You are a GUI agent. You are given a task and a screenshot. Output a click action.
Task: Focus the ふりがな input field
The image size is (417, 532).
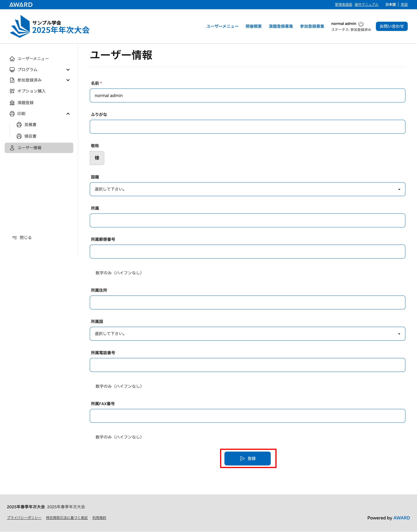[247, 127]
